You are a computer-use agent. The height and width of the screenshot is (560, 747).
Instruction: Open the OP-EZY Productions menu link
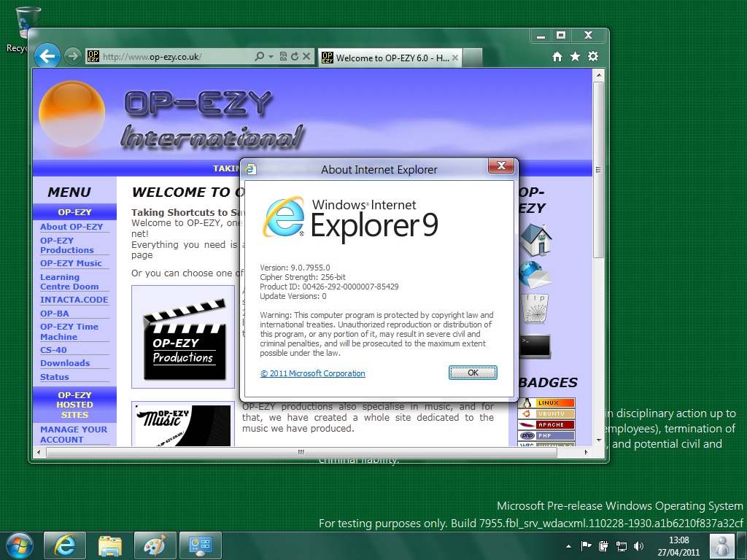pos(67,245)
